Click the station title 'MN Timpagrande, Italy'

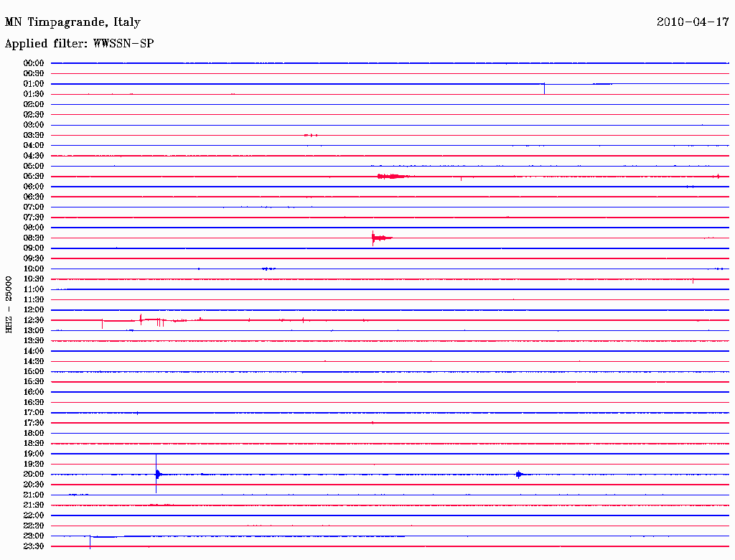(72, 22)
